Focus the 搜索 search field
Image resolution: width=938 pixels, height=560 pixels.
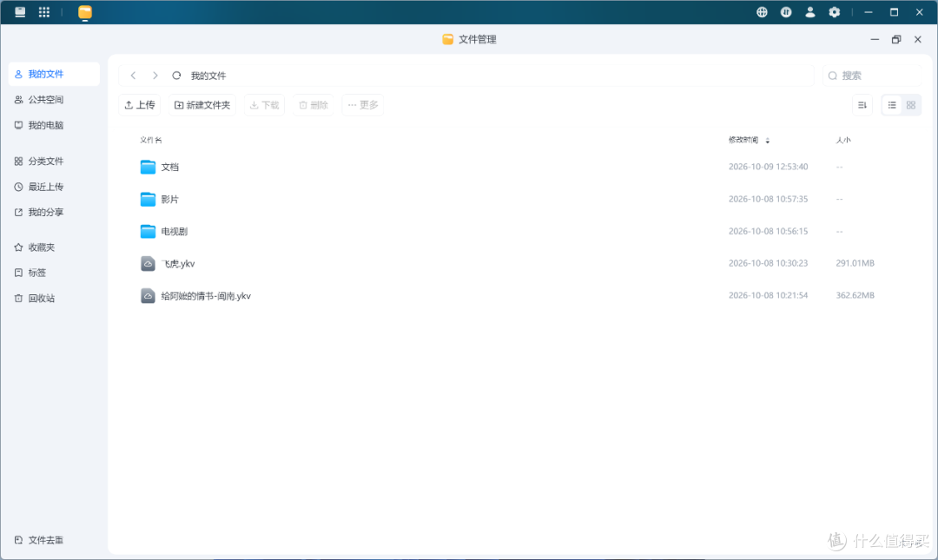872,76
